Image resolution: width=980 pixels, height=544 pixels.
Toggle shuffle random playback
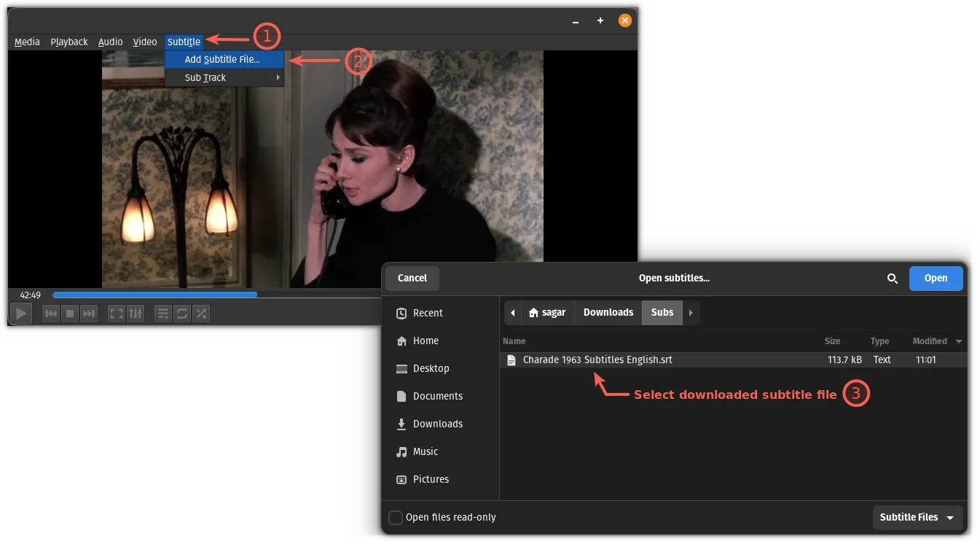(x=201, y=314)
